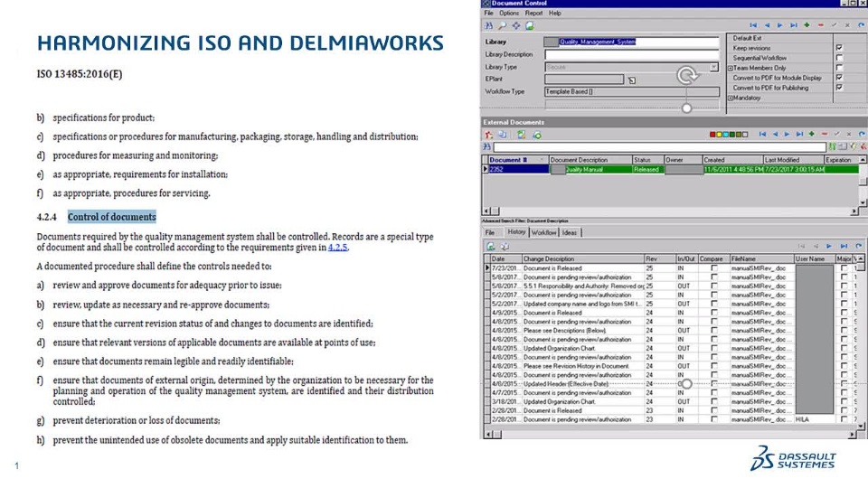Go to last record in External Documents navigator
The height and width of the screenshot is (488, 868).
coord(799,134)
